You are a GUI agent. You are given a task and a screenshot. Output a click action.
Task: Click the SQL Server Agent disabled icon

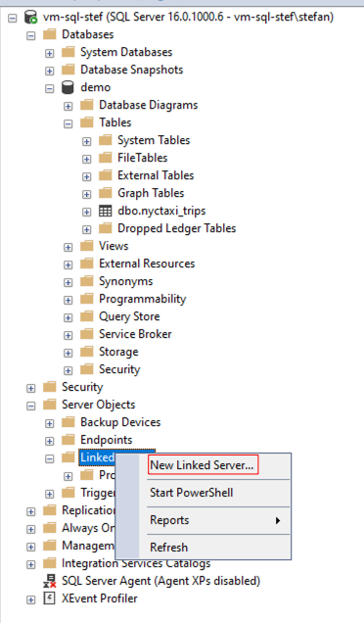click(49, 581)
